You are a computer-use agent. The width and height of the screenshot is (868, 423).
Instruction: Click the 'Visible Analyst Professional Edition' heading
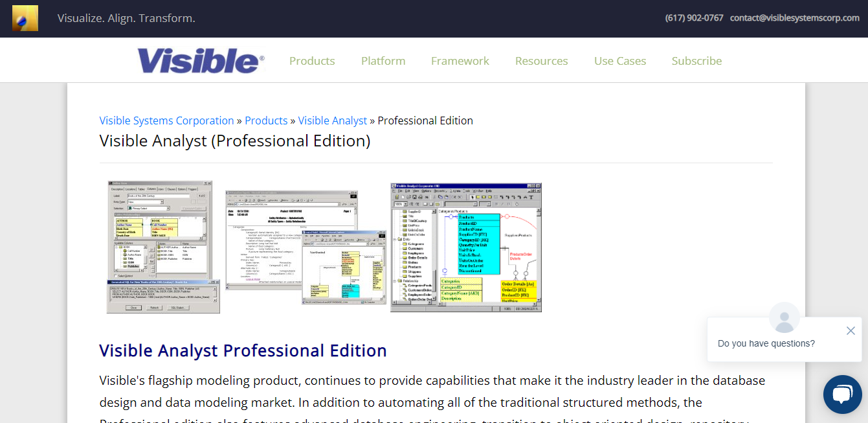pyautogui.click(x=243, y=350)
